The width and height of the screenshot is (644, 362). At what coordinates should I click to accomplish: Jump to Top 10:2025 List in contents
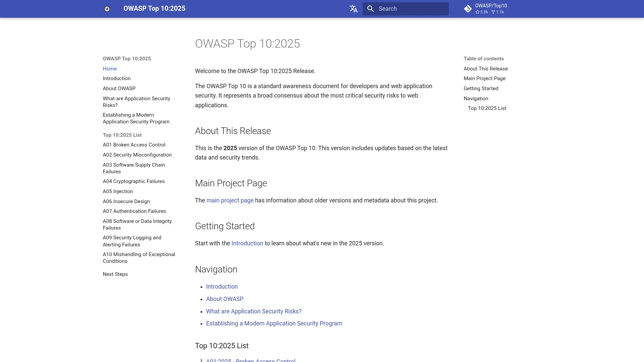(487, 108)
